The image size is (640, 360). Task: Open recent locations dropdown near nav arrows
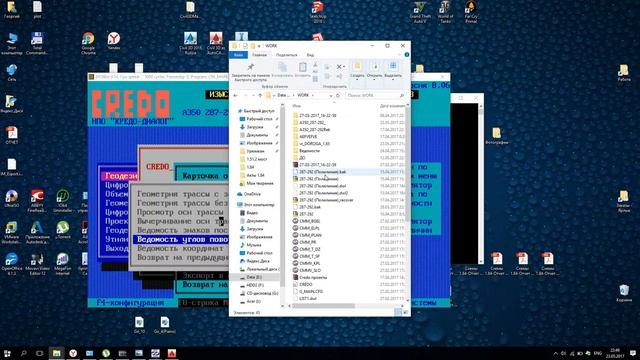click(x=253, y=96)
